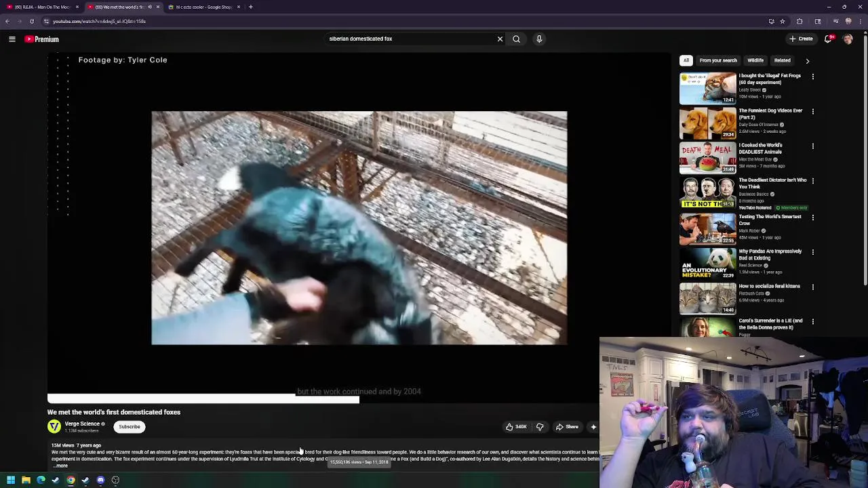Open the Windows Start menu
Screen dimensions: 868x488
click(x=11, y=480)
